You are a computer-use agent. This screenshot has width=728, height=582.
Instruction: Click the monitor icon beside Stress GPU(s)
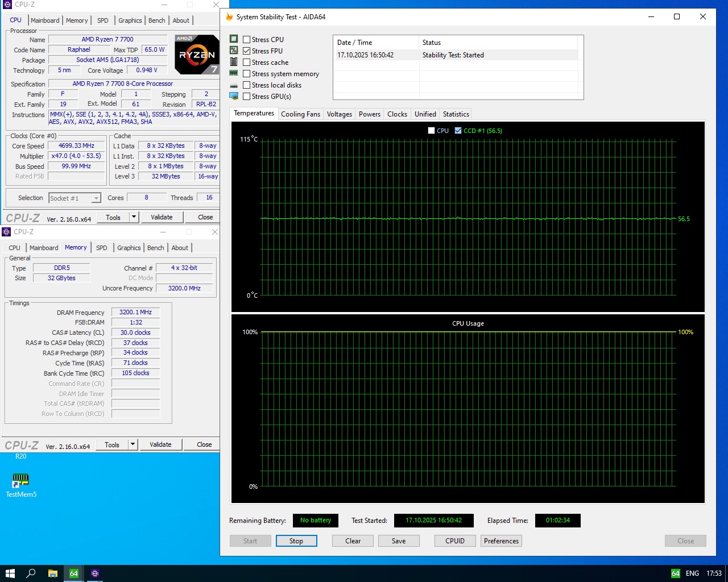(x=234, y=96)
